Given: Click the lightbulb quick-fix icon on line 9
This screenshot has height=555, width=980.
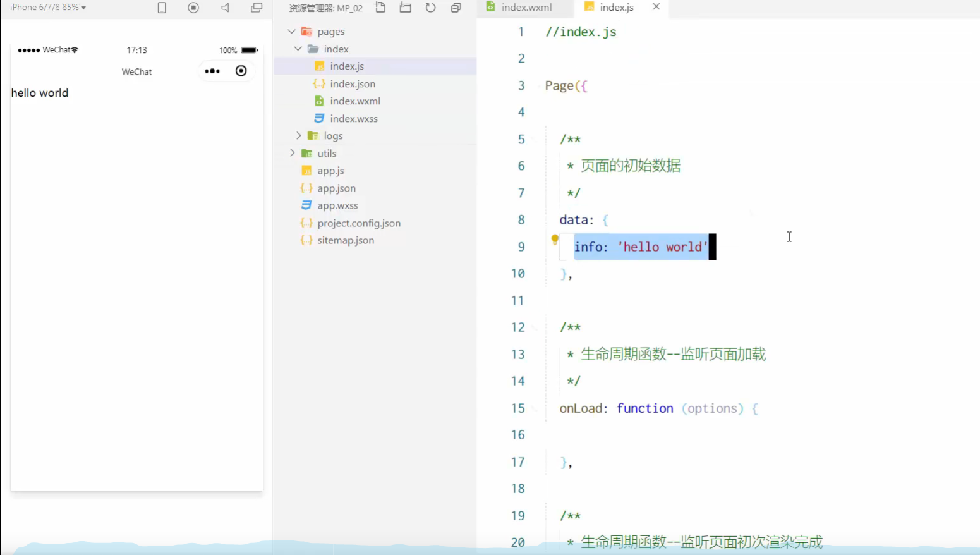Looking at the screenshot, I should coord(555,240).
